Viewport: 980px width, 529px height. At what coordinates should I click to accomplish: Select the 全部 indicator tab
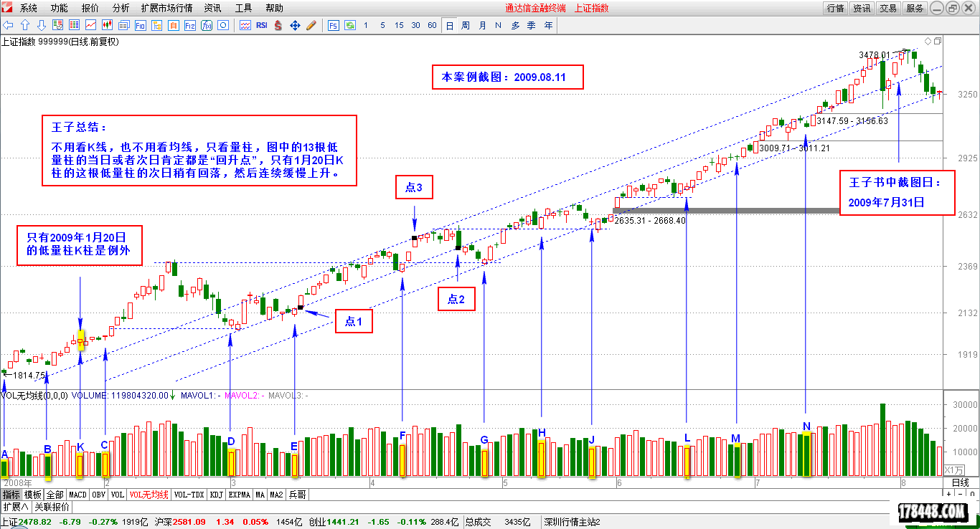tap(55, 495)
